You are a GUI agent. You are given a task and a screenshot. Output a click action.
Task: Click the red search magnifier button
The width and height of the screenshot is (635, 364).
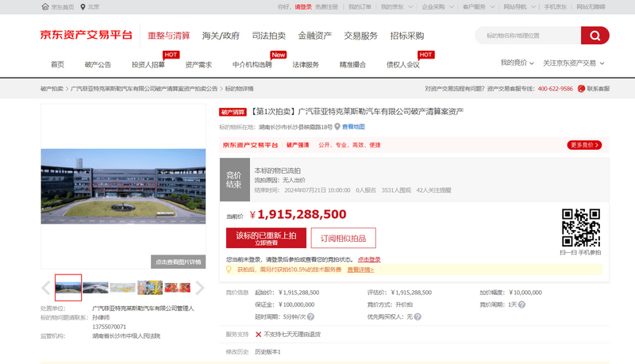click(x=595, y=36)
